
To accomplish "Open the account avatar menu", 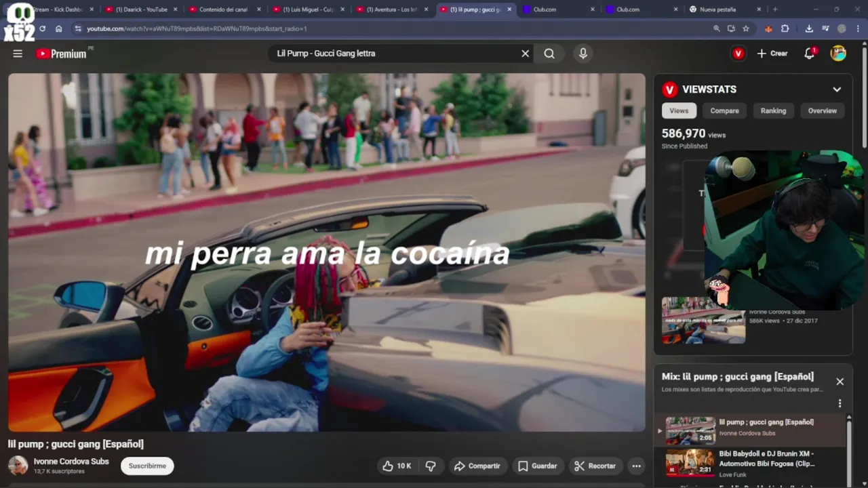I will point(838,54).
